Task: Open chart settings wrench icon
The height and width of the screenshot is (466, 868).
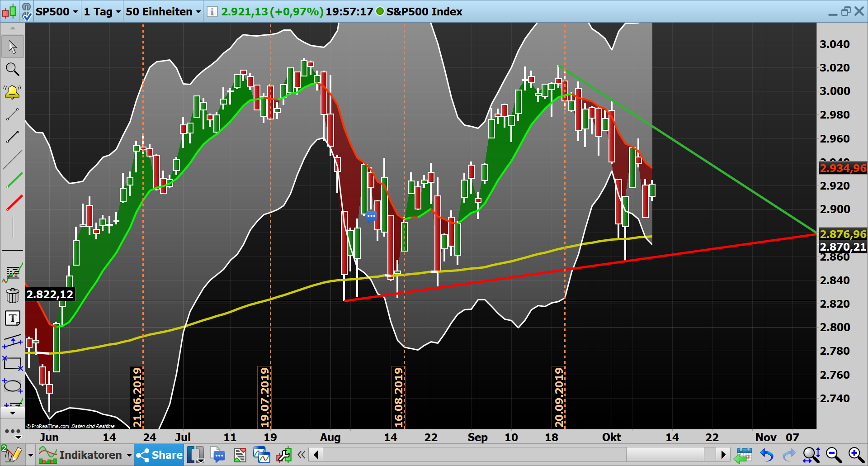Action: (283, 455)
